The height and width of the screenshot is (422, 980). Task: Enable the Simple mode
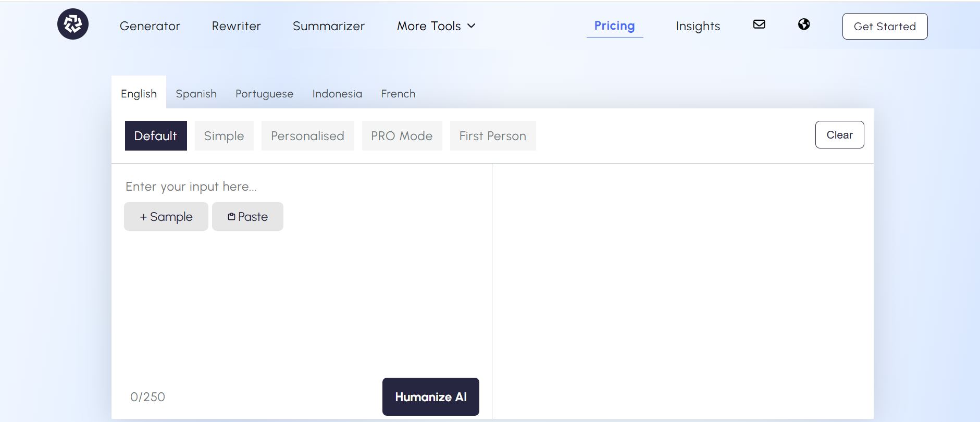click(224, 136)
